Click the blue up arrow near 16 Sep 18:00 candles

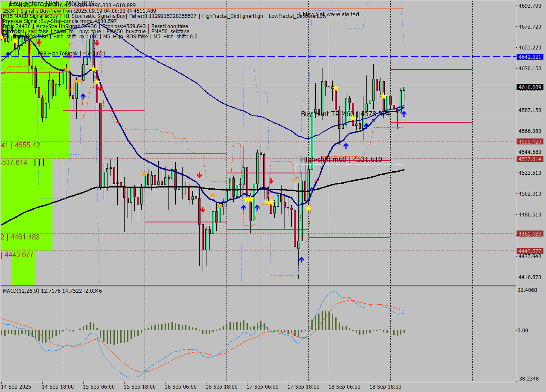(244, 207)
